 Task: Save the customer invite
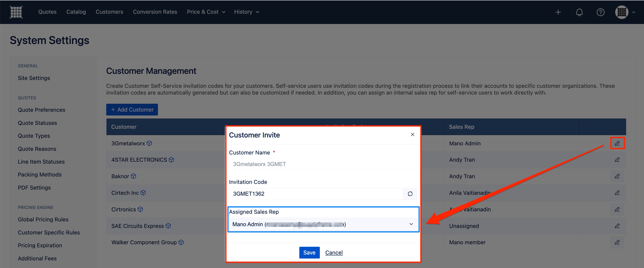point(309,253)
